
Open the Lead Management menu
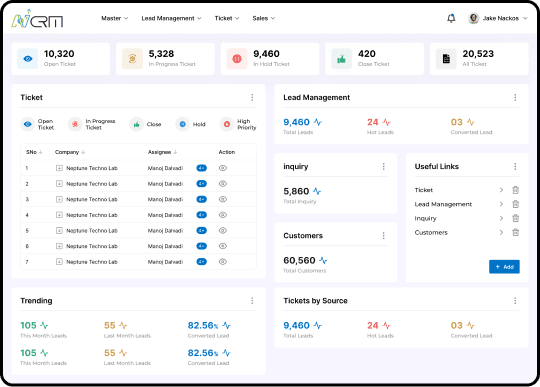172,18
